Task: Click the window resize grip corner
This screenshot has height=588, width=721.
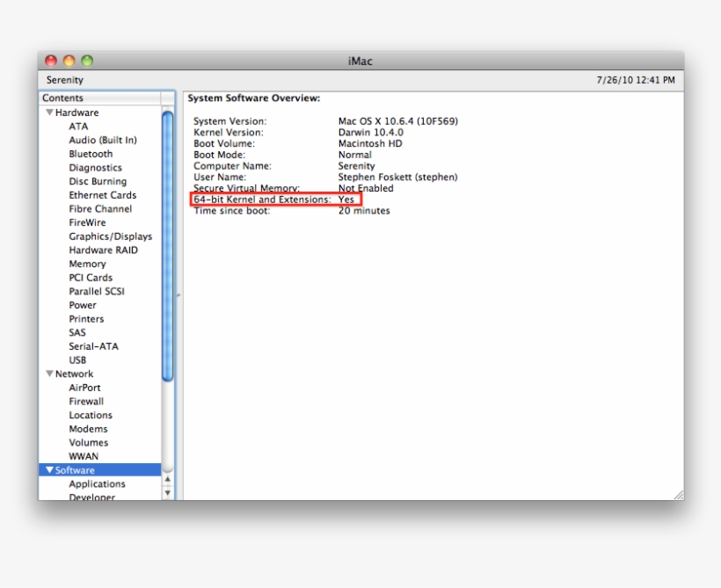Action: pyautogui.click(x=679, y=495)
